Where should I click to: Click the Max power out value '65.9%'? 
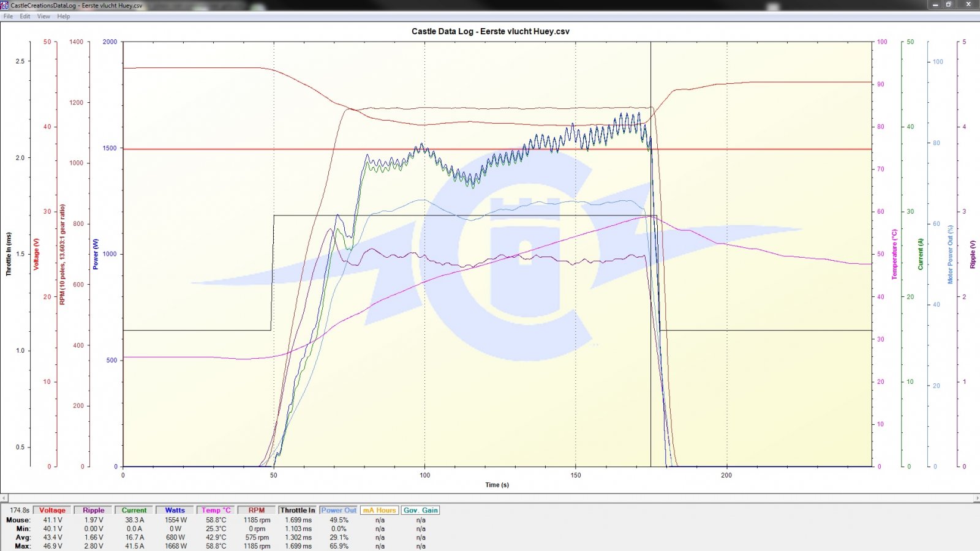339,546
